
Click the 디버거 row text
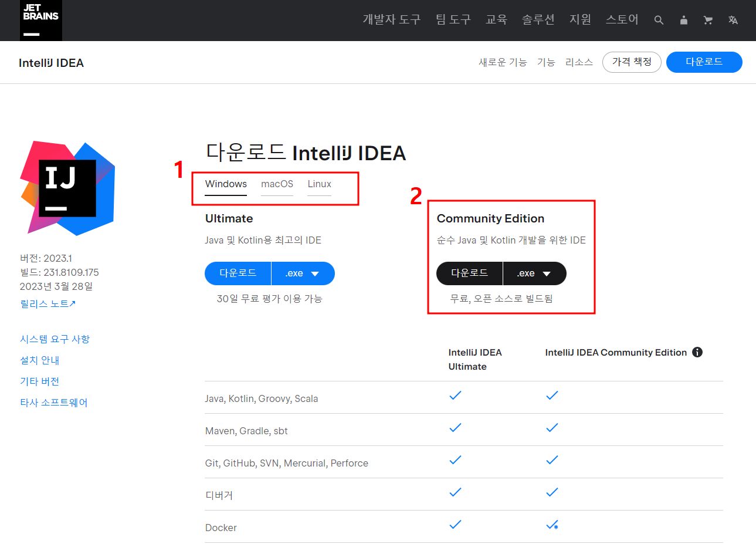click(219, 495)
